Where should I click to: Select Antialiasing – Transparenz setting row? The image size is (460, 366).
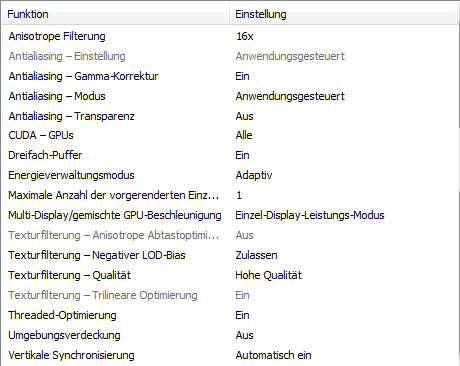point(230,116)
